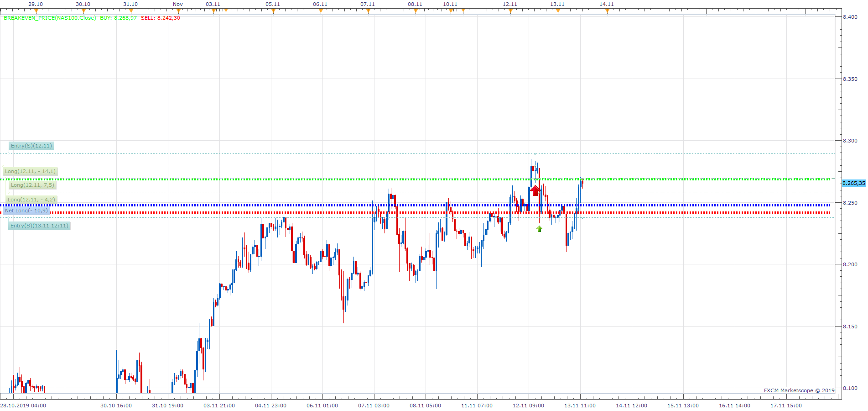
Task: Click the orange day marker under 07.11
Action: click(x=368, y=11)
